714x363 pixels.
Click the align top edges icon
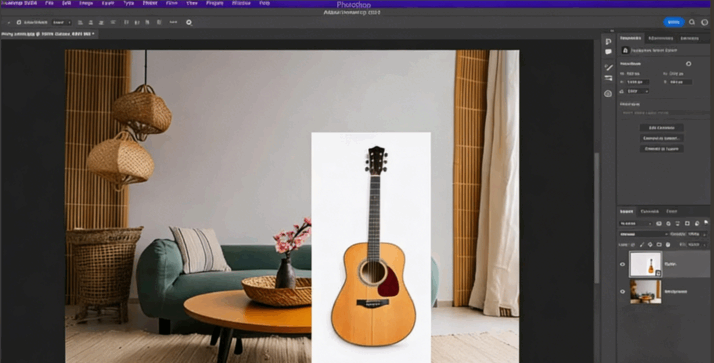pos(126,22)
